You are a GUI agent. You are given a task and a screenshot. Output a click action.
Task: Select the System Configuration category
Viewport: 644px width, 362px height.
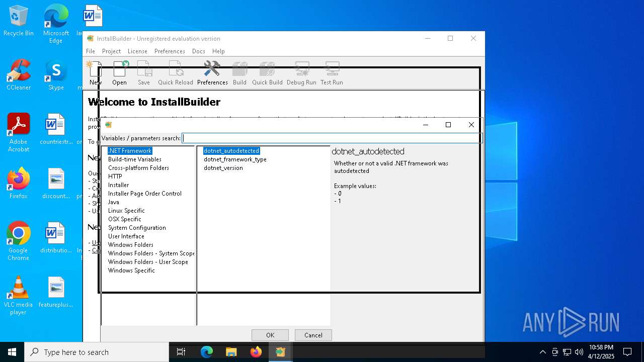click(x=137, y=228)
